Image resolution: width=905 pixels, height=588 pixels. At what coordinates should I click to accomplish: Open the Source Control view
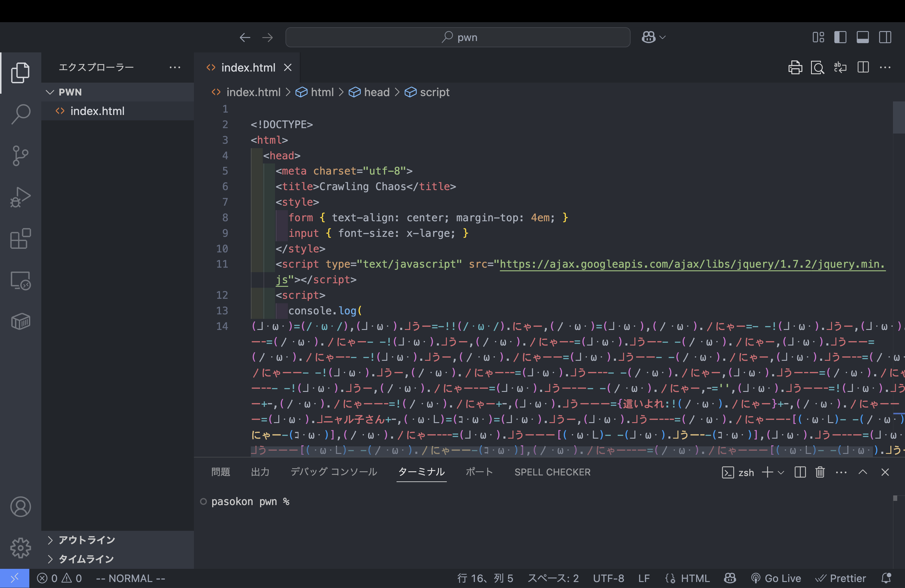click(x=21, y=156)
